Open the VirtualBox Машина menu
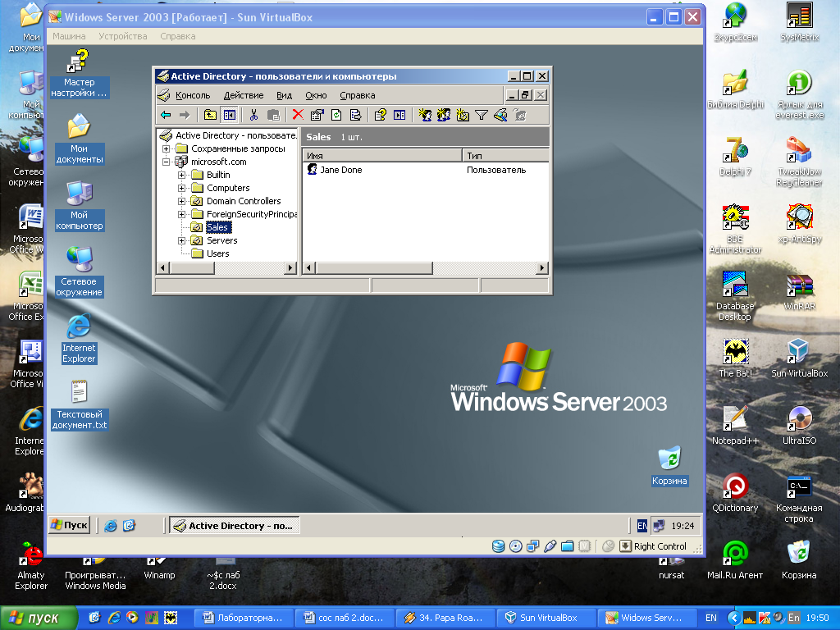 69,36
